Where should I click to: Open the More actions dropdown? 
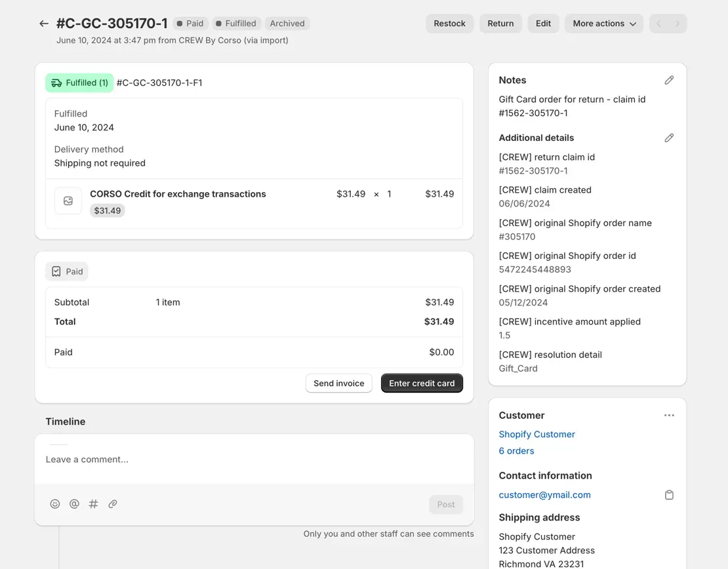pyautogui.click(x=603, y=23)
